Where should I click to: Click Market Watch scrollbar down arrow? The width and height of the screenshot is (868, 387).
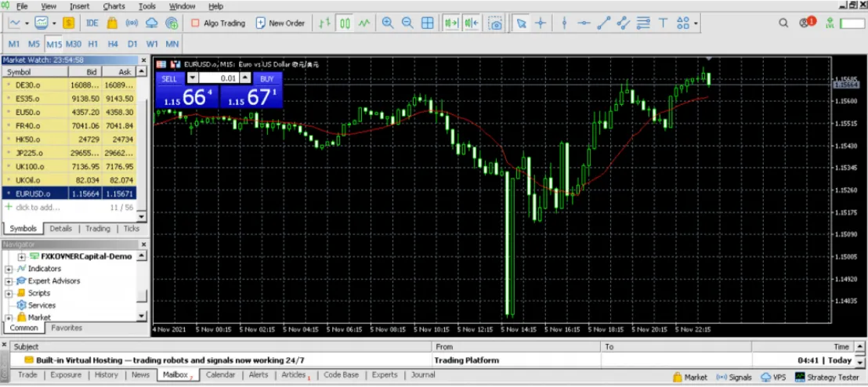pos(141,217)
